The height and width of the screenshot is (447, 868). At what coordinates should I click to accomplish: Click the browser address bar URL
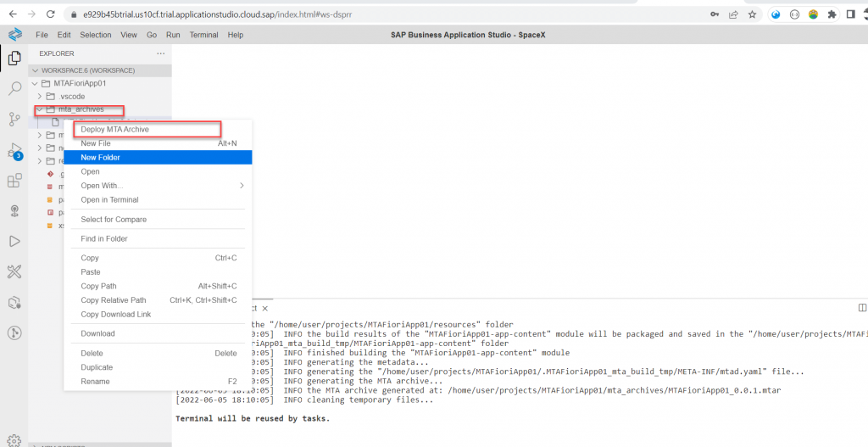218,14
